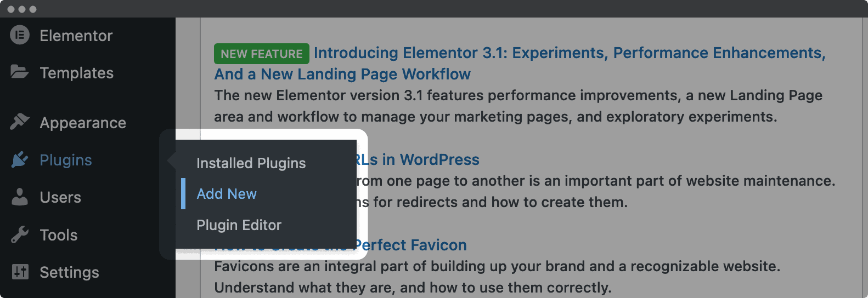Open the URLs in WordPress article link
This screenshot has width=868, height=298.
[x=417, y=159]
